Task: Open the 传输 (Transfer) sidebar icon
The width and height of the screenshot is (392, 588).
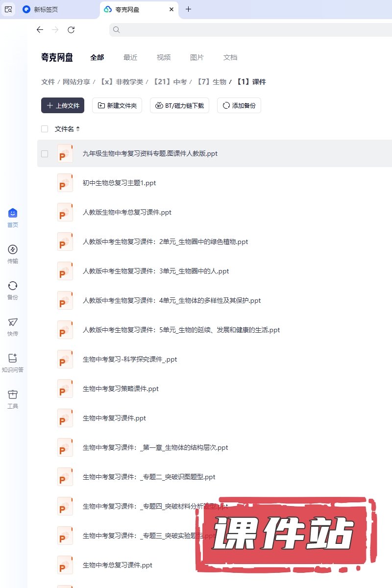Action: coord(13,250)
